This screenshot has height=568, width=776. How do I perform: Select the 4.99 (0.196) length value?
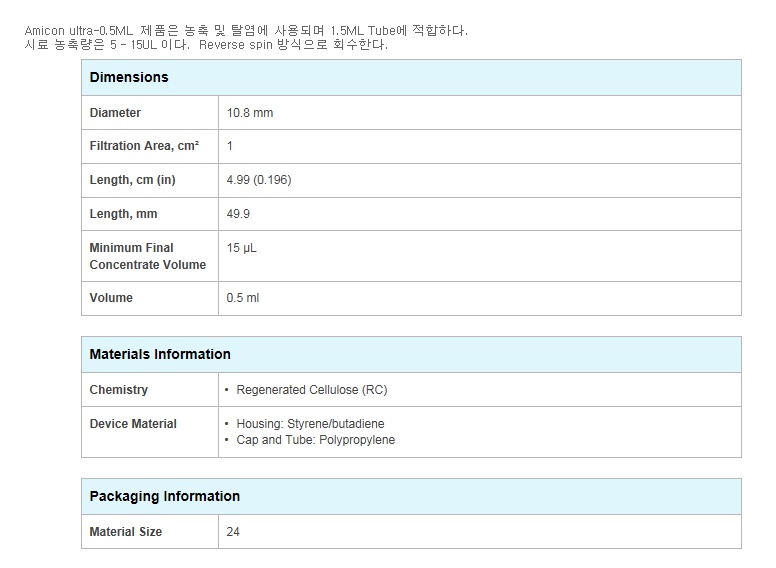pyautogui.click(x=259, y=180)
